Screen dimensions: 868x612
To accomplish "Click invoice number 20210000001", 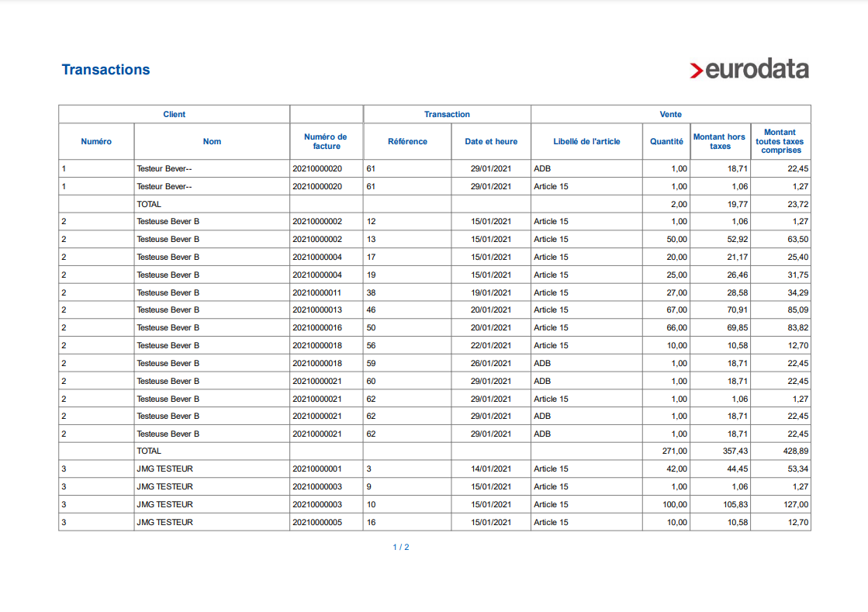I will pyautogui.click(x=317, y=469).
